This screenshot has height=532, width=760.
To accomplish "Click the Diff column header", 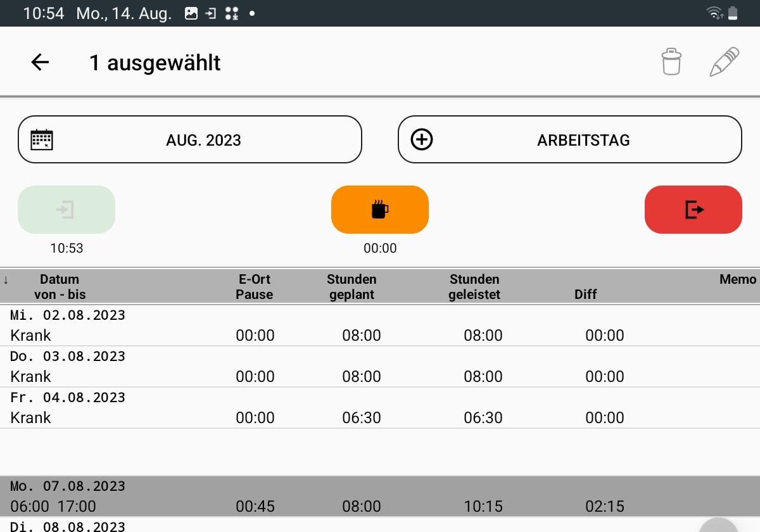I will point(586,294).
